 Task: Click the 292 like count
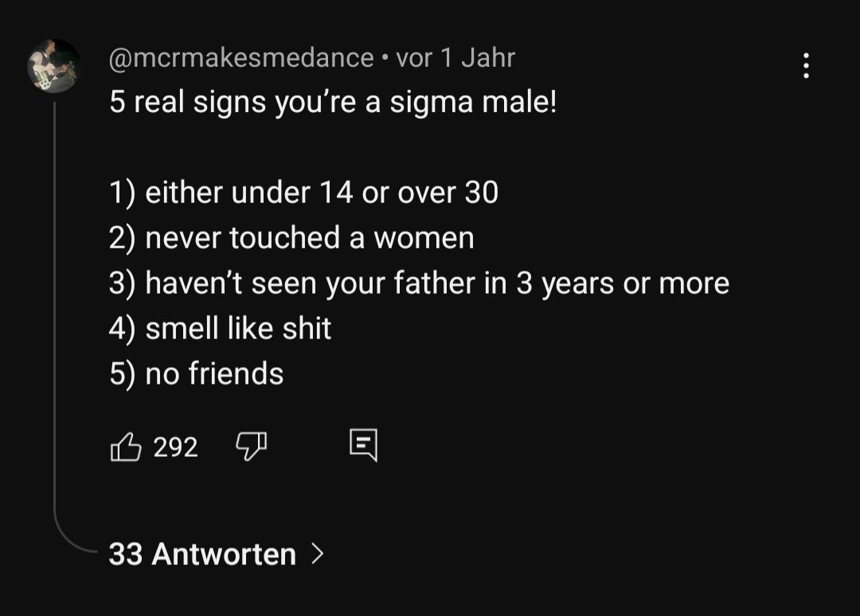(x=175, y=447)
